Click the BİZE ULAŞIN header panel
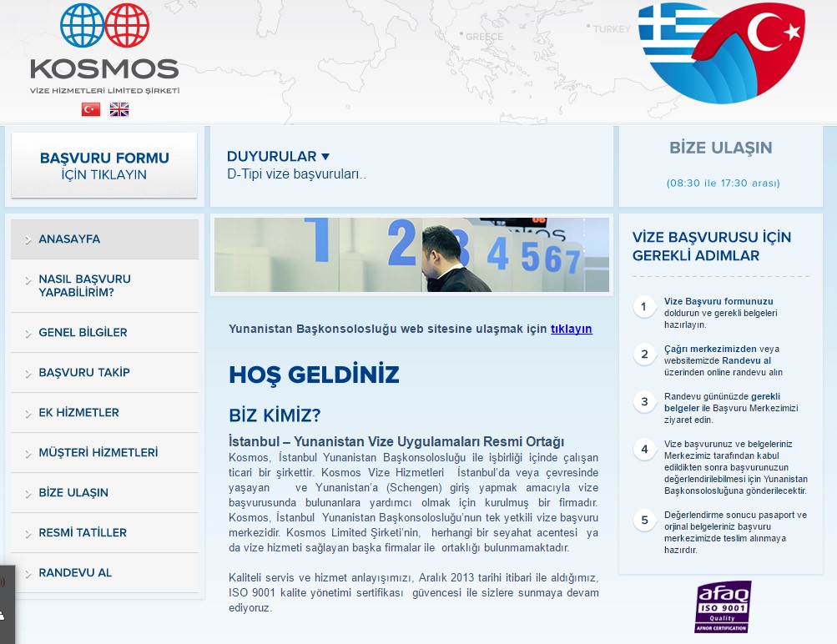 (721, 166)
